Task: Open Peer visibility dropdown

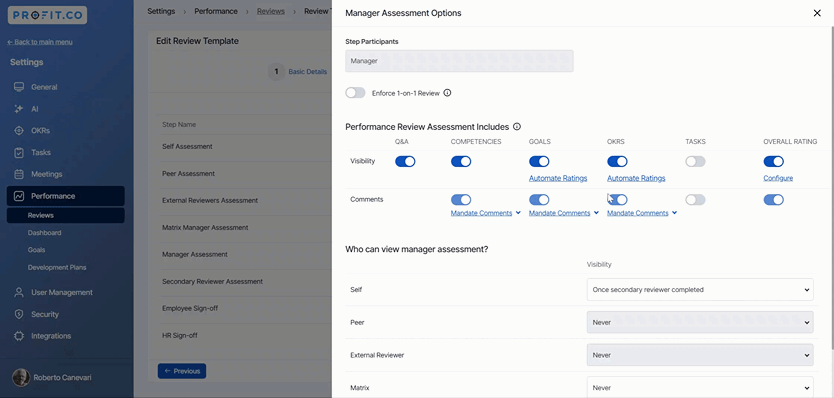Action: click(700, 322)
